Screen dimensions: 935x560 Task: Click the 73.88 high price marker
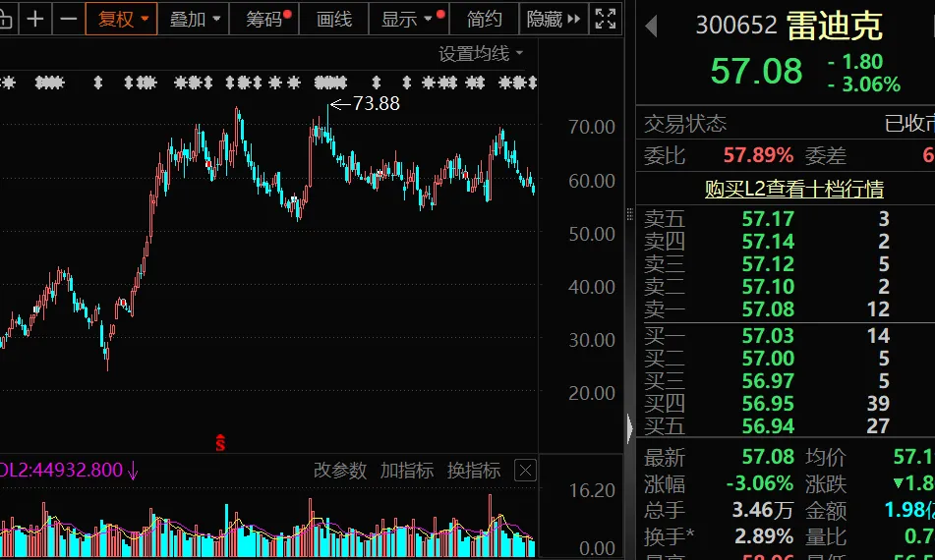[365, 104]
